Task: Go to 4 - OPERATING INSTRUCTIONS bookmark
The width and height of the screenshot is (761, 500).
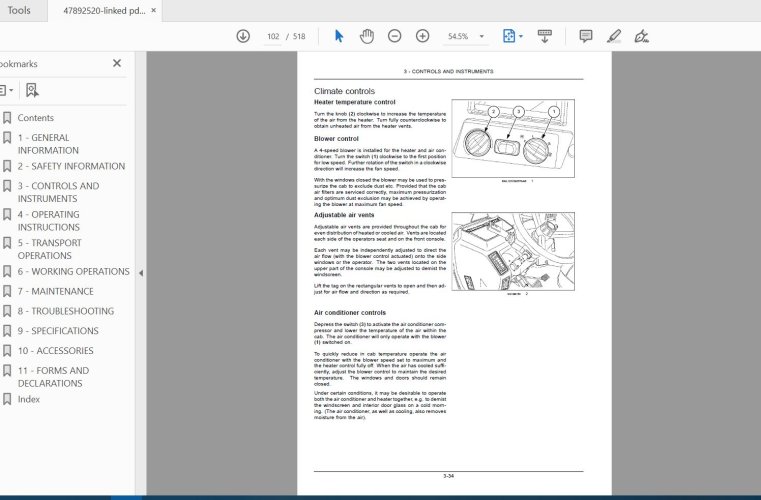Action: (x=49, y=221)
